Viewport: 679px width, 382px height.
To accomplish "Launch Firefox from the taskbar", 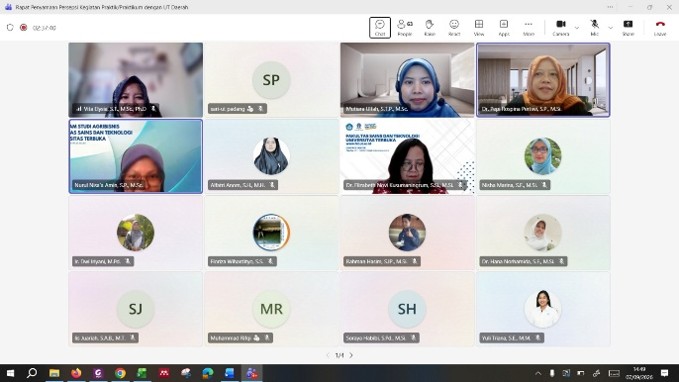I will point(76,373).
